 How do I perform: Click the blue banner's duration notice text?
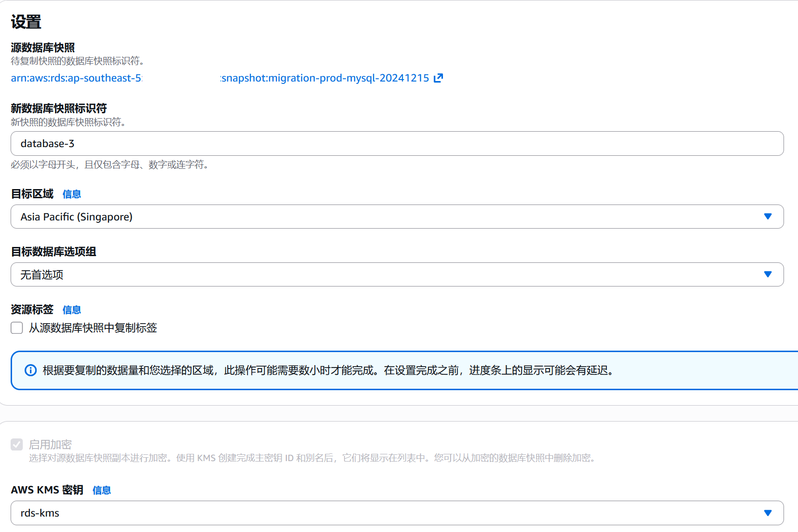[x=328, y=370]
